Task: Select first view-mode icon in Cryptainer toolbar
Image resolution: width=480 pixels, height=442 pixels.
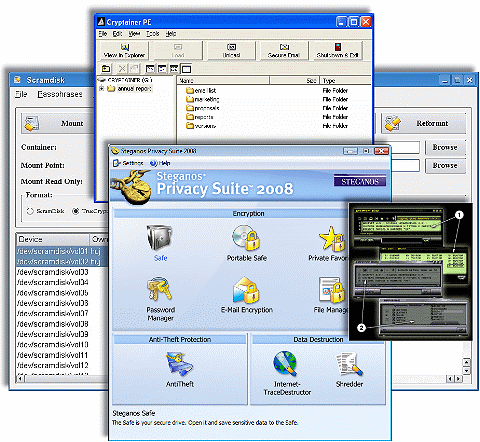Action: pos(151,69)
